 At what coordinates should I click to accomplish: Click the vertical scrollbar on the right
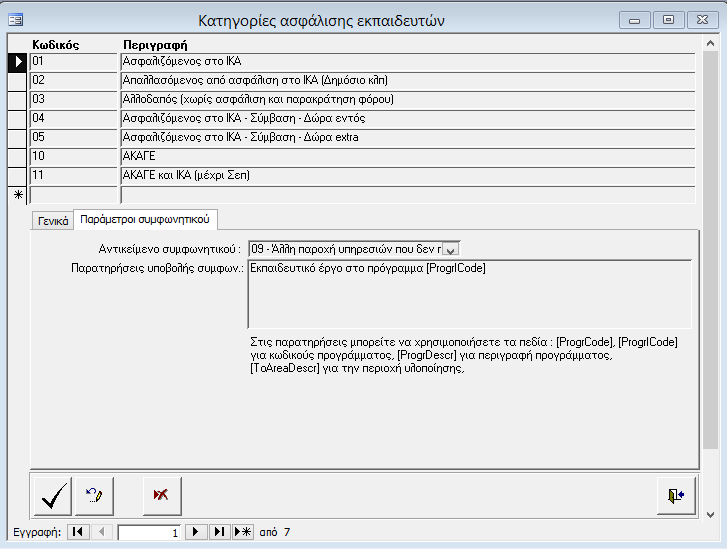tap(709, 250)
